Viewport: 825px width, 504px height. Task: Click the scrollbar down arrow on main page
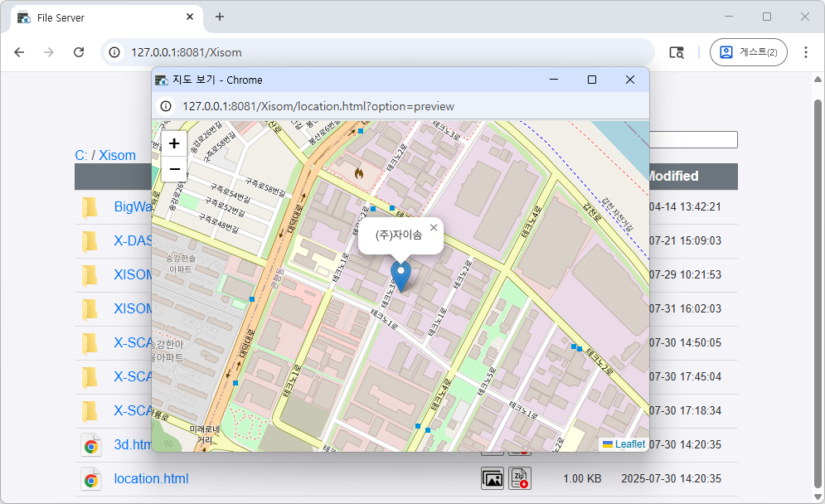[x=818, y=497]
